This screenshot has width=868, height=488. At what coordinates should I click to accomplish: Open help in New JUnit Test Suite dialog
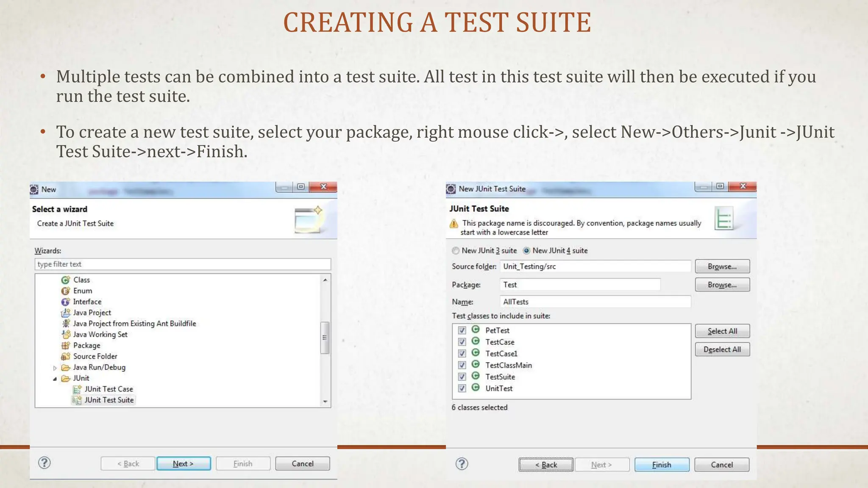(x=462, y=464)
